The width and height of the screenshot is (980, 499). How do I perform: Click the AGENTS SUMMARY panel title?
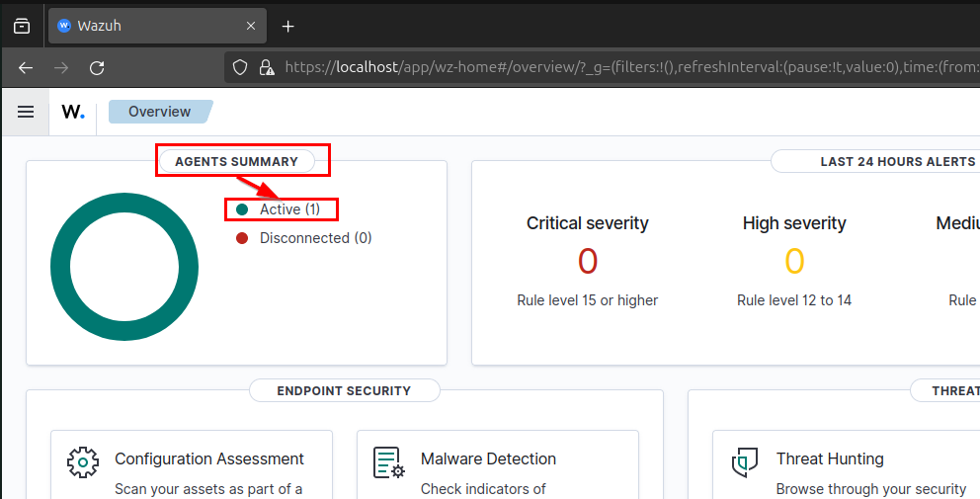tap(236, 162)
